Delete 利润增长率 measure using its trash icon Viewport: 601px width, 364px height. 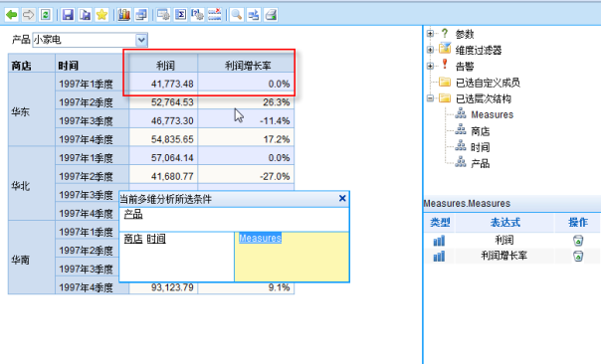[x=578, y=256]
